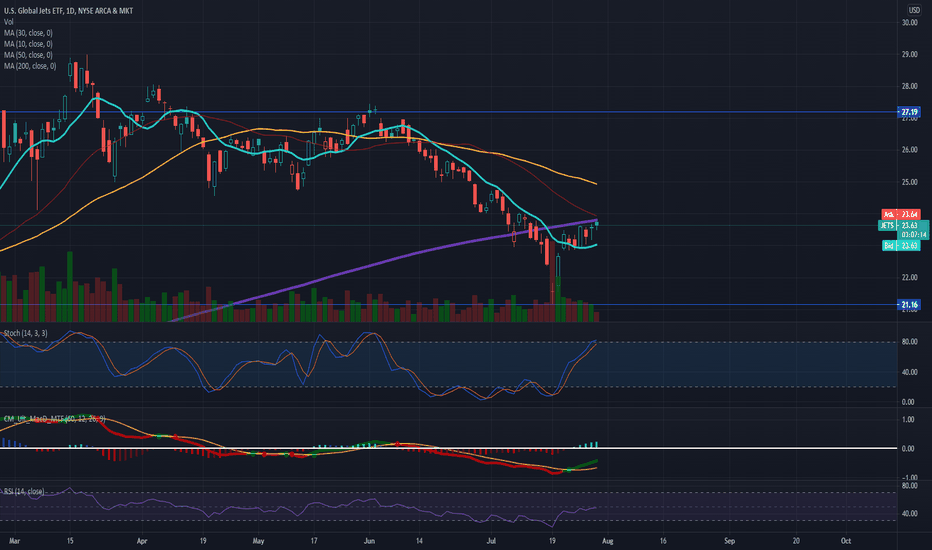Click the 30.00 price scale label
Viewport: 932px width, 550px height.
(x=909, y=23)
